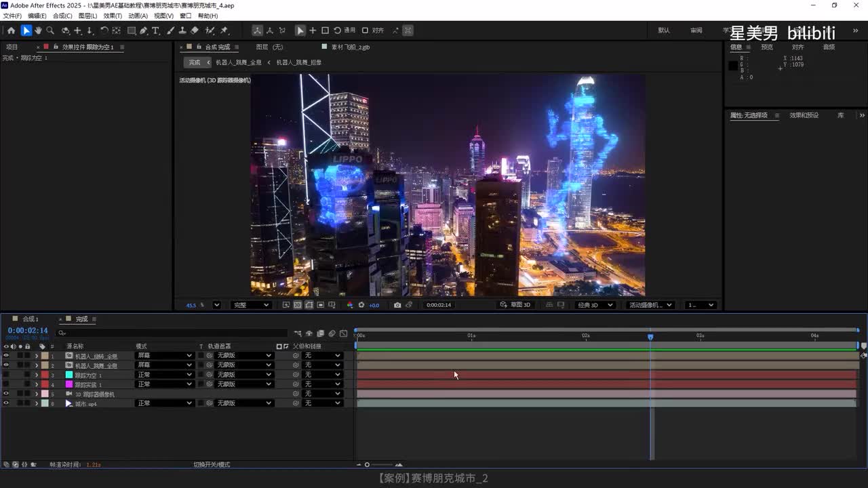Image resolution: width=868 pixels, height=488 pixels.
Task: Select the Rotation tool
Action: [x=104, y=30]
